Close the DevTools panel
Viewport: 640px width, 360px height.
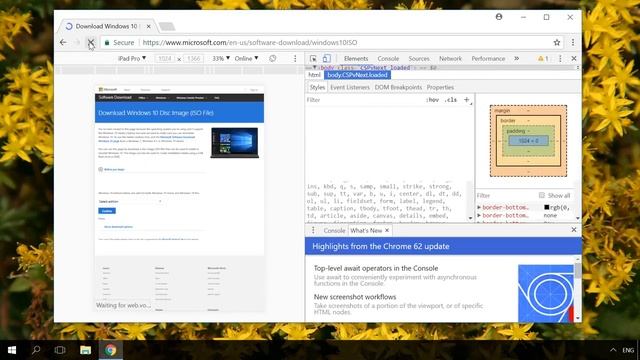pos(574,58)
